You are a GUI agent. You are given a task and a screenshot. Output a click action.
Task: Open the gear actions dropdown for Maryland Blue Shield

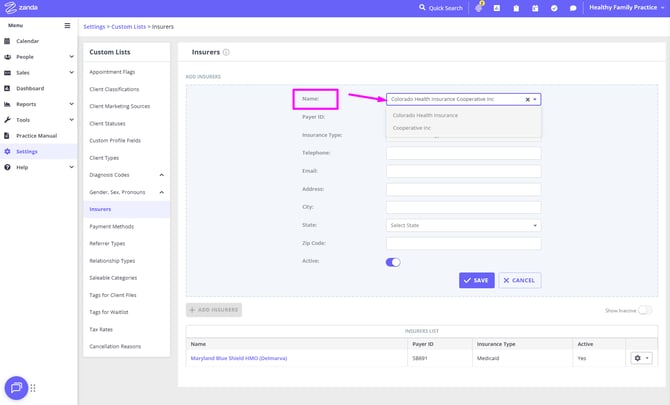click(640, 357)
